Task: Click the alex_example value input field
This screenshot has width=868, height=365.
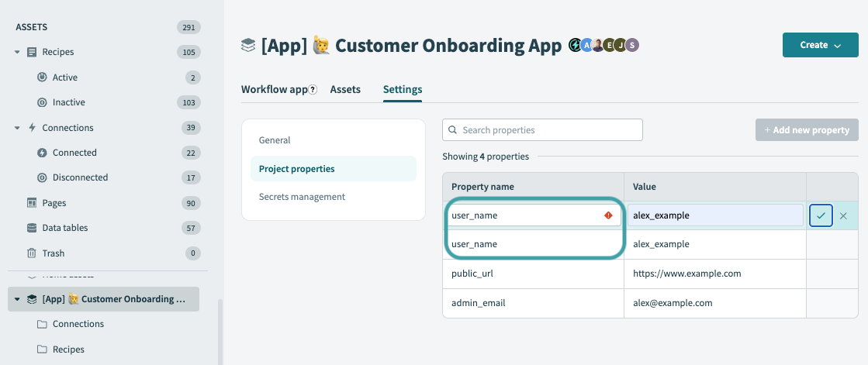Action: pos(714,215)
